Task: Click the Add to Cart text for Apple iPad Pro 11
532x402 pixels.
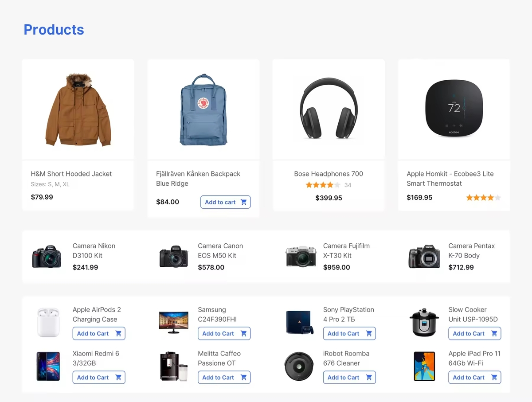Action: [469, 377]
